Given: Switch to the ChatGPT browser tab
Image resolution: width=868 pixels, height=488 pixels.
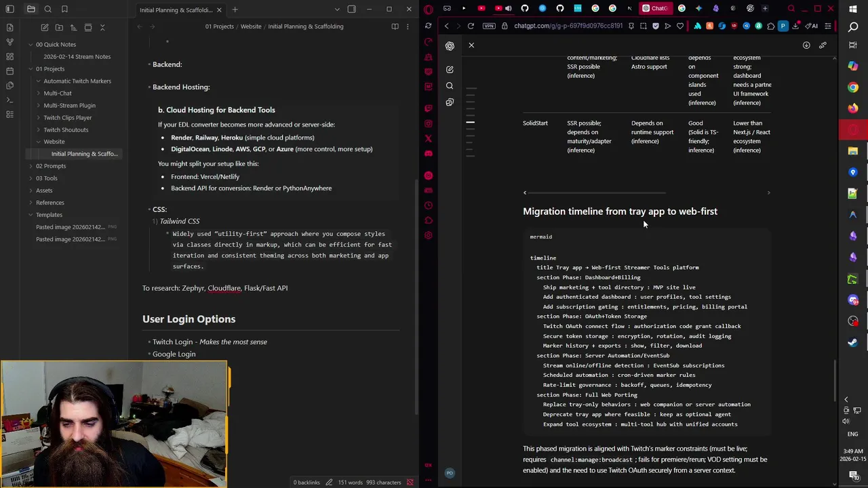Looking at the screenshot, I should (655, 8).
